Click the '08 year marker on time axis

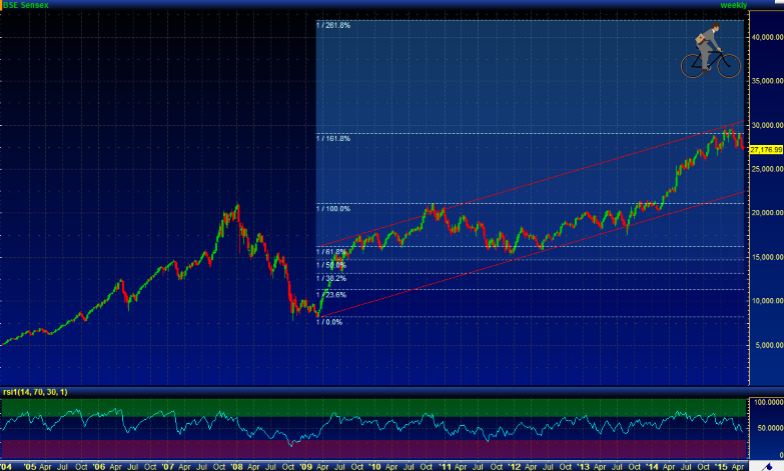237,466
